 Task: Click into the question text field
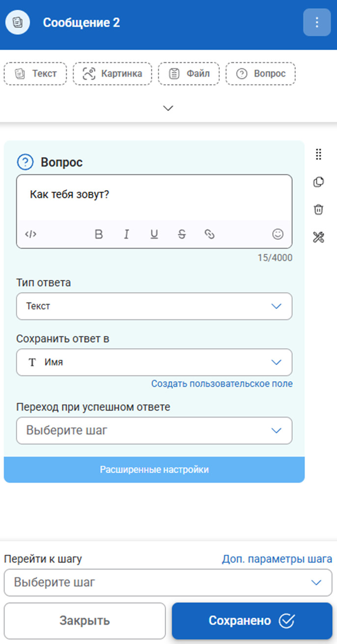pyautogui.click(x=154, y=196)
